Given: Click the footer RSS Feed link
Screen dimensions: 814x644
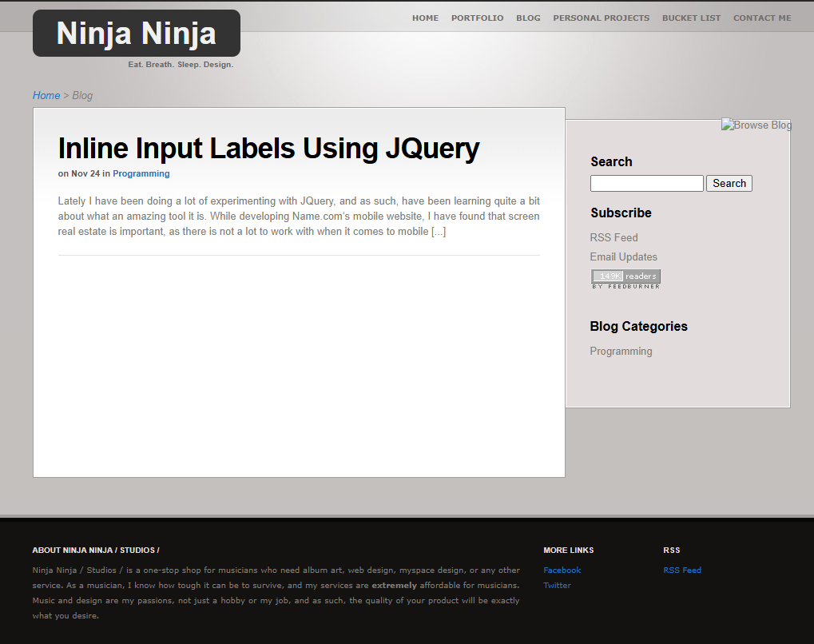Looking at the screenshot, I should pos(682,570).
